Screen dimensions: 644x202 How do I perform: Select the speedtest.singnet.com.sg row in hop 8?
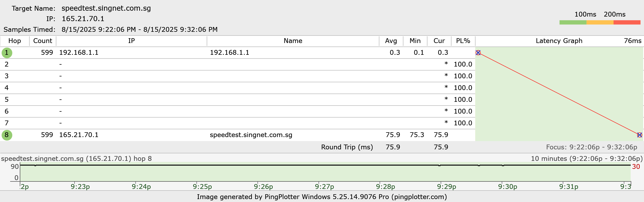(x=251, y=135)
